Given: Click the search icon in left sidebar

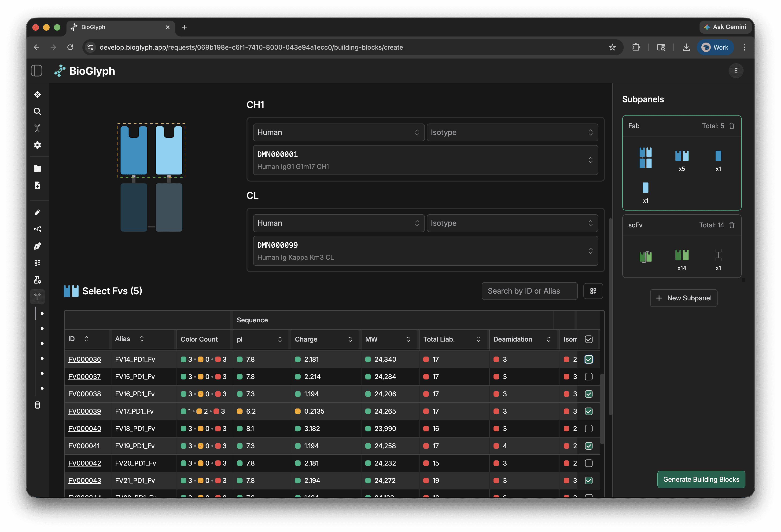Looking at the screenshot, I should point(37,112).
